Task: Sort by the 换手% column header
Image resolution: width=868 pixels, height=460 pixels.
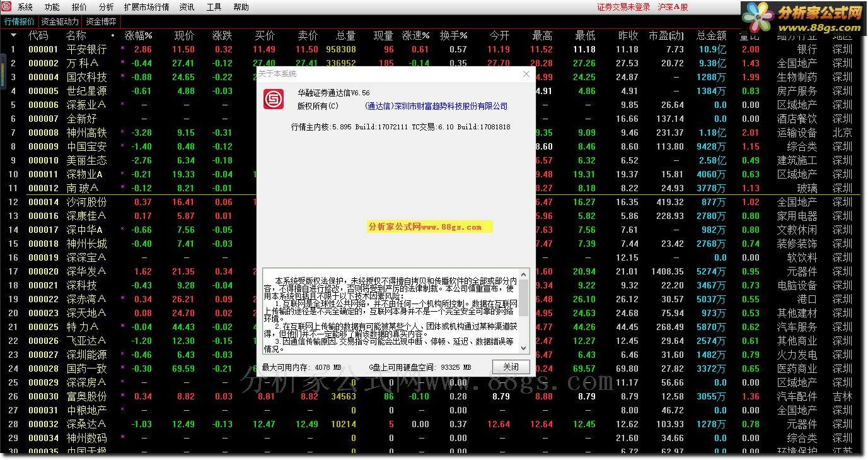Action: click(x=453, y=35)
